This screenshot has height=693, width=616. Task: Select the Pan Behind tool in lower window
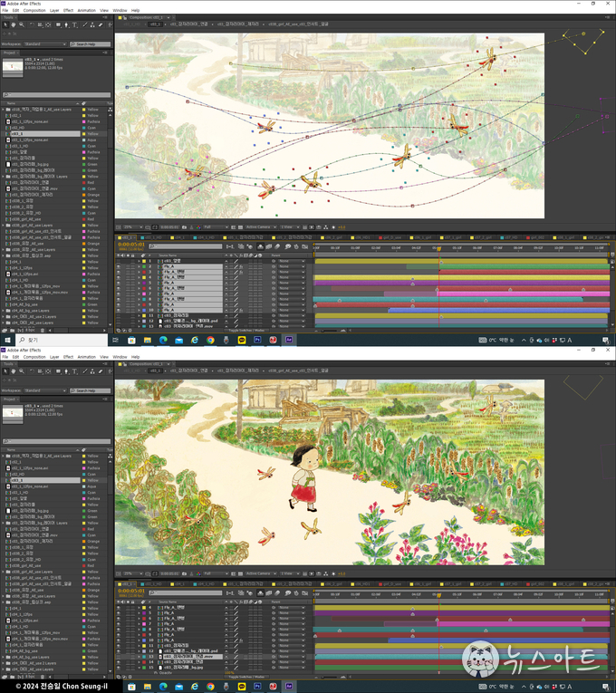tap(48, 371)
